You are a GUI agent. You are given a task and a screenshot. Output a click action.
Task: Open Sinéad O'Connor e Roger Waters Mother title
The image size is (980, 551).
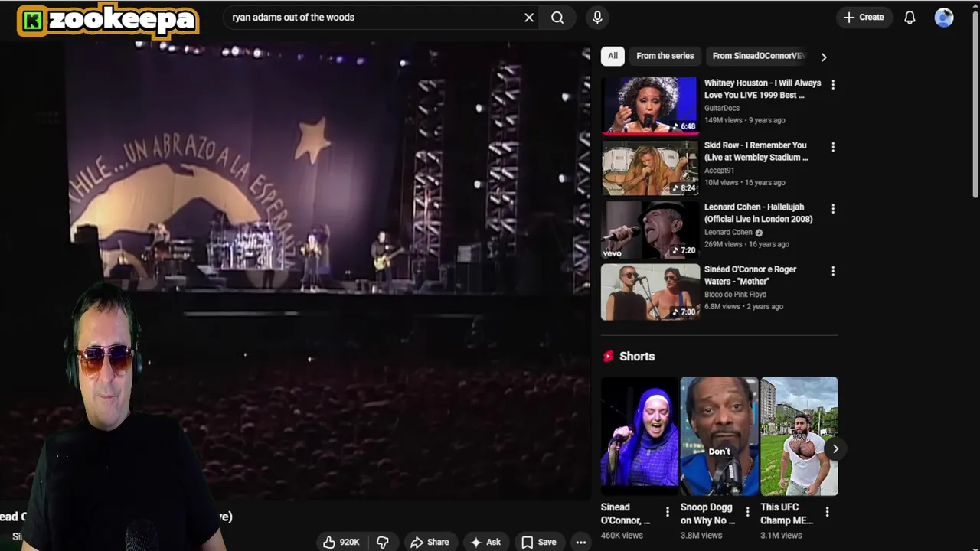pyautogui.click(x=750, y=275)
